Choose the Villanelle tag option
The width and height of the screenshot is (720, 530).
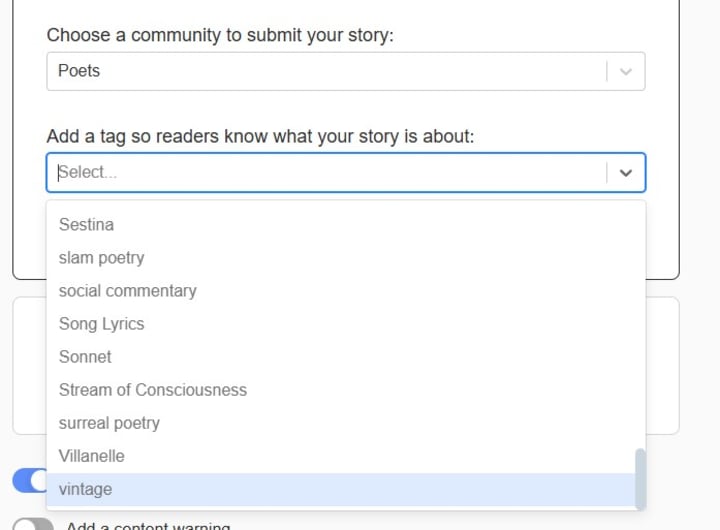click(92, 456)
